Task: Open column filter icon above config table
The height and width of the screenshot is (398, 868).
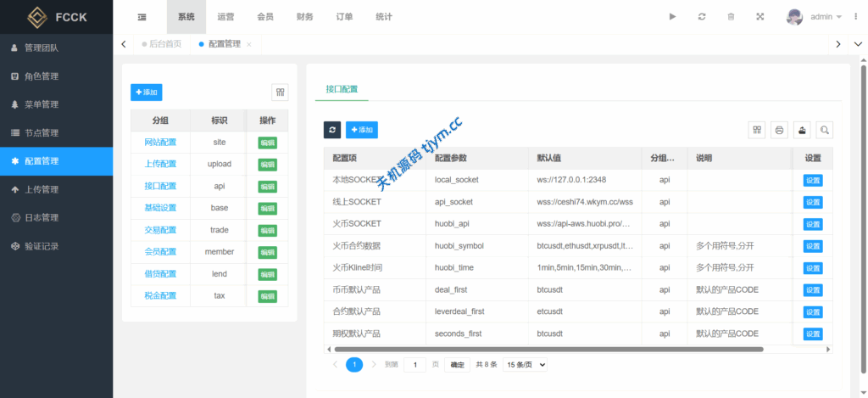Action: pyautogui.click(x=757, y=130)
